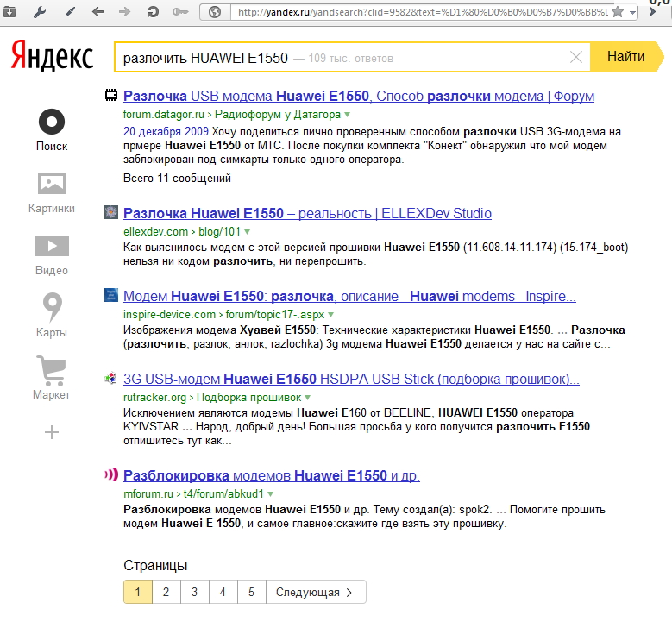Click the rutracker favicon

[111, 378]
